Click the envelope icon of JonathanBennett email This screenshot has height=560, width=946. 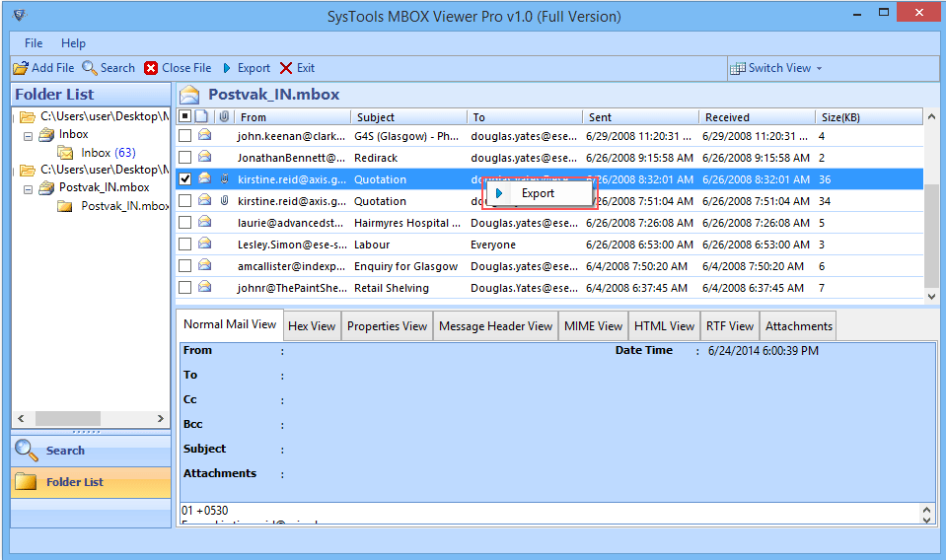point(205,157)
